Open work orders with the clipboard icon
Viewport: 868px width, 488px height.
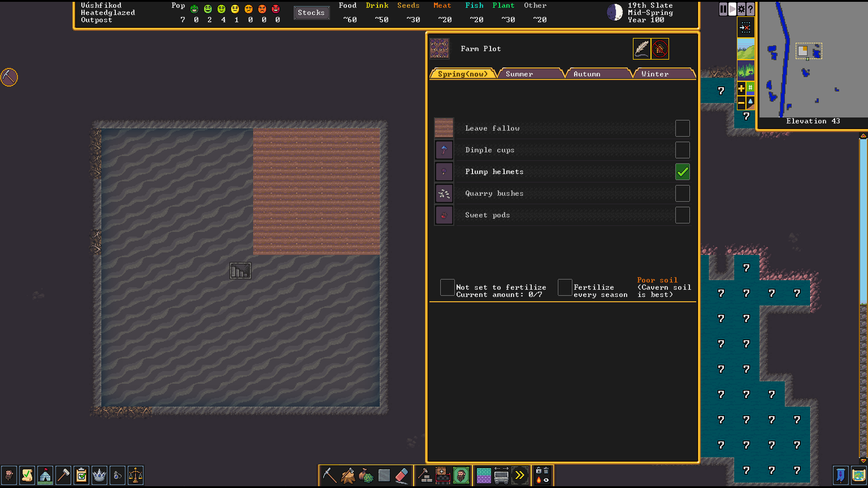coord(81,475)
